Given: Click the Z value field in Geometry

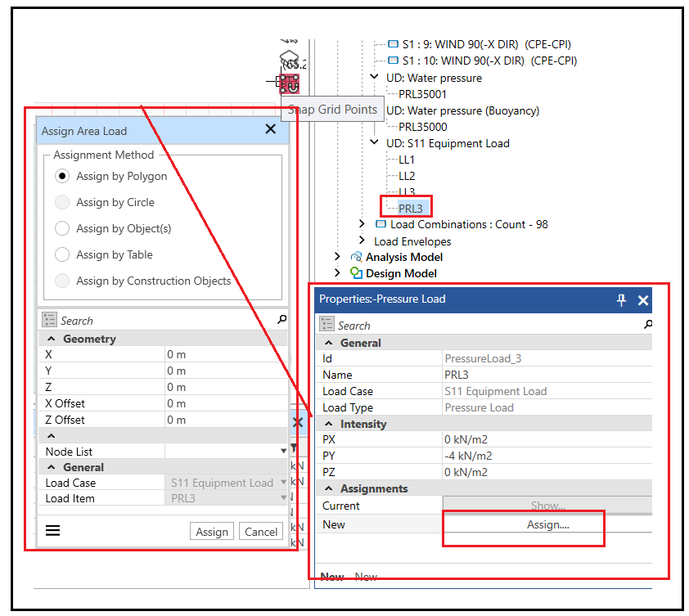Looking at the screenshot, I should tap(226, 387).
